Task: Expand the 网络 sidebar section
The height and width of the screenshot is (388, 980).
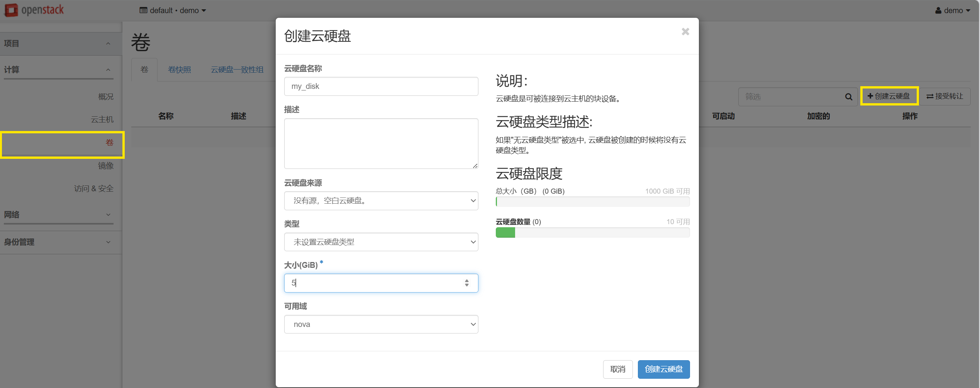Action: pyautogui.click(x=59, y=214)
